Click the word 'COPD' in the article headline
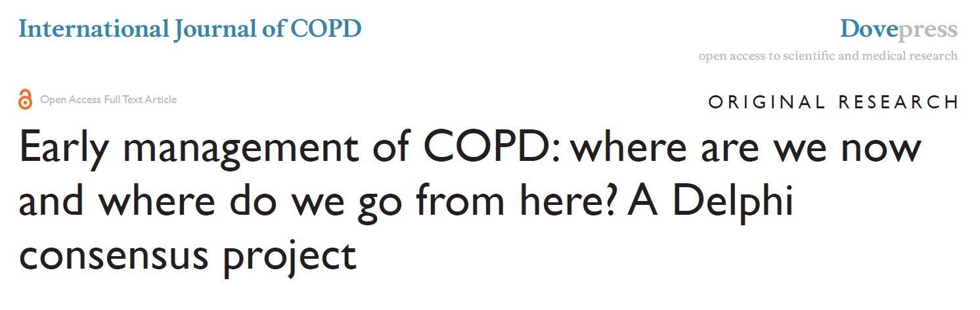980x310 pixels. tap(482, 148)
